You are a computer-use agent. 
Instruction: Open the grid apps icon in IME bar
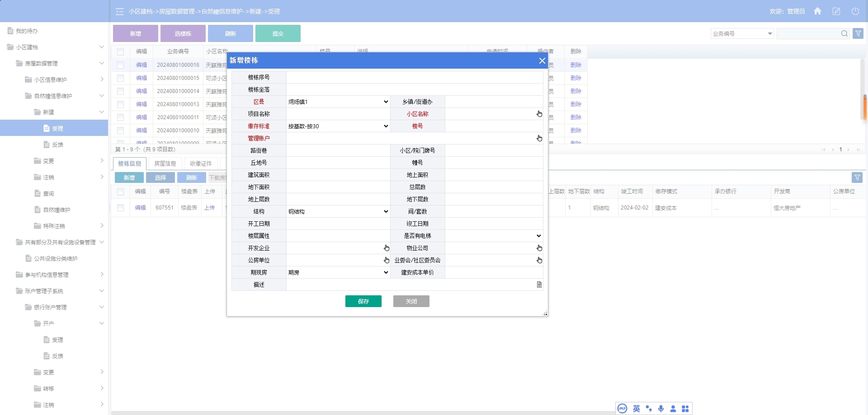[685, 409]
